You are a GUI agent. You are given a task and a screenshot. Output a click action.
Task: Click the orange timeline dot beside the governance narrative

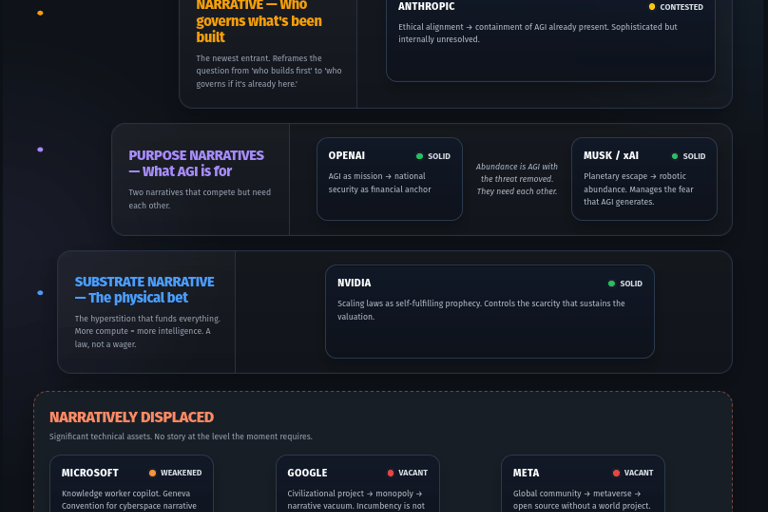coord(40,13)
